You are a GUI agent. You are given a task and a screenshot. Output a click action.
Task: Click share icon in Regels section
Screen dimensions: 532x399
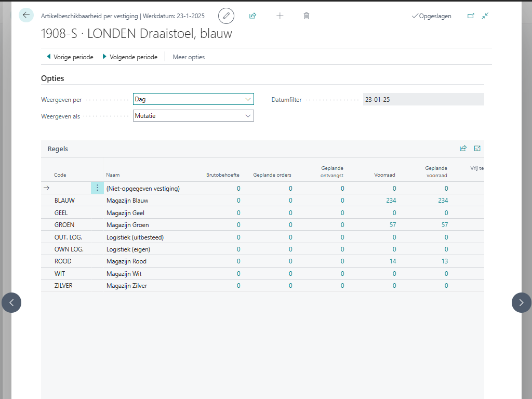coord(463,149)
